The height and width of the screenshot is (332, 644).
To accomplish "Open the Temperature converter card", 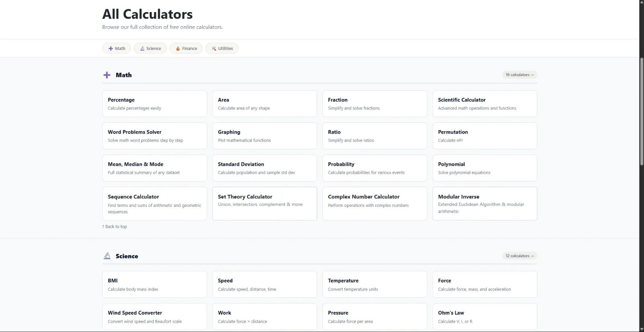I will tap(375, 285).
